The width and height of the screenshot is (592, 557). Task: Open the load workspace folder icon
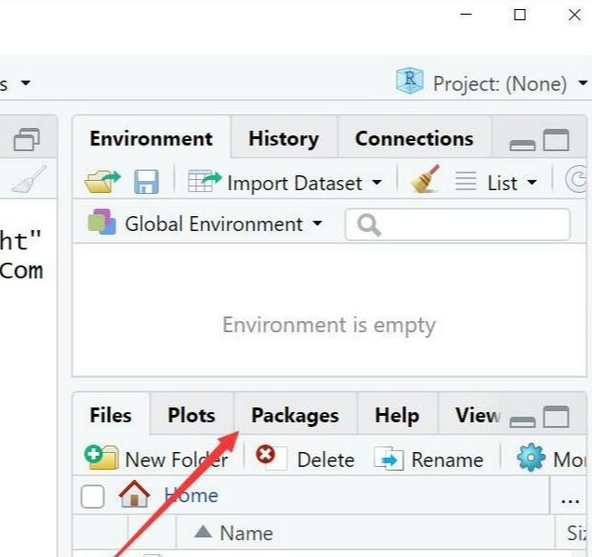coord(102,182)
